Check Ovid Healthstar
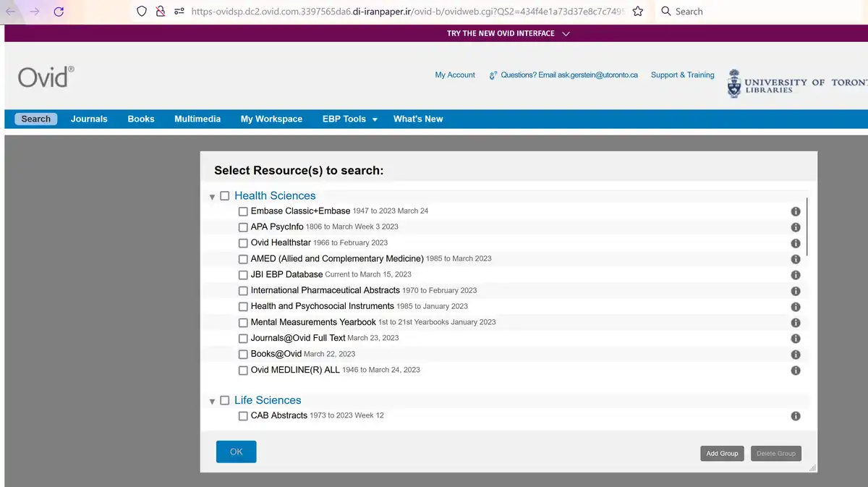The height and width of the screenshot is (487, 868). click(x=243, y=244)
